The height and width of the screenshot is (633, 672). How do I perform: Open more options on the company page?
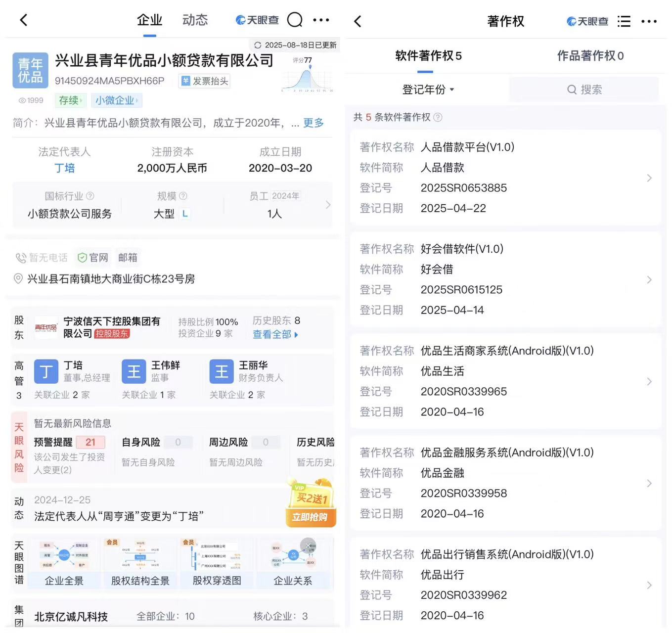click(321, 20)
